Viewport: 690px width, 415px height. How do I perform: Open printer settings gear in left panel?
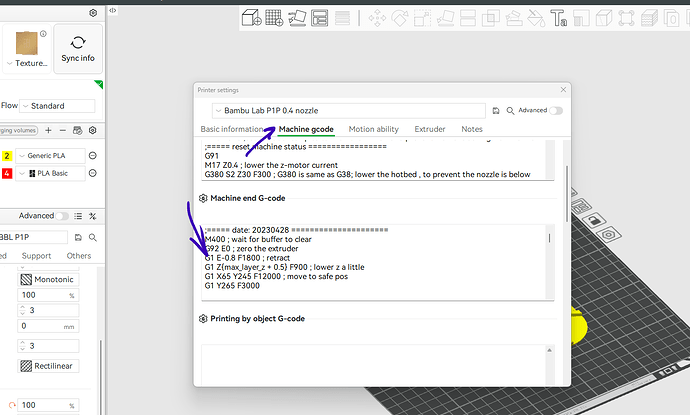tap(93, 13)
